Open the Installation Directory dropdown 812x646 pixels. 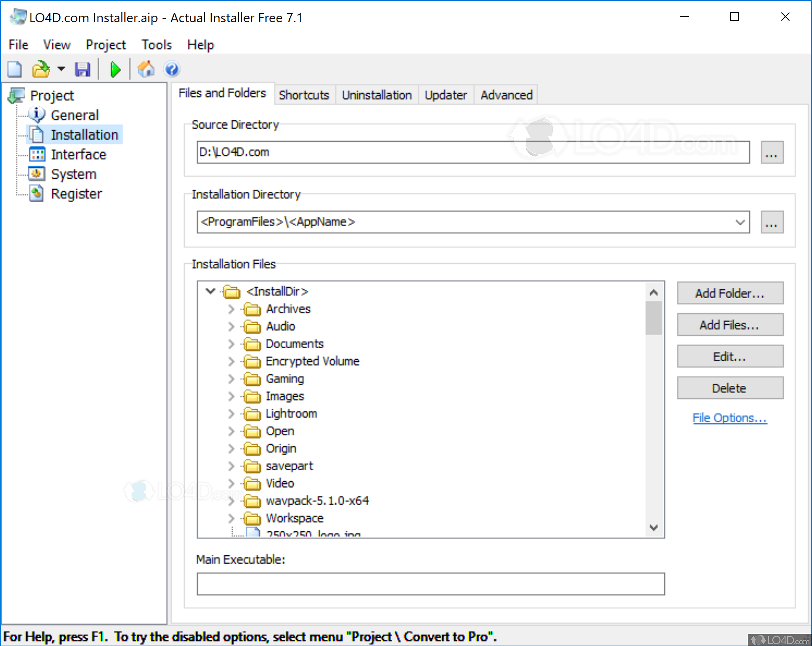tap(739, 222)
